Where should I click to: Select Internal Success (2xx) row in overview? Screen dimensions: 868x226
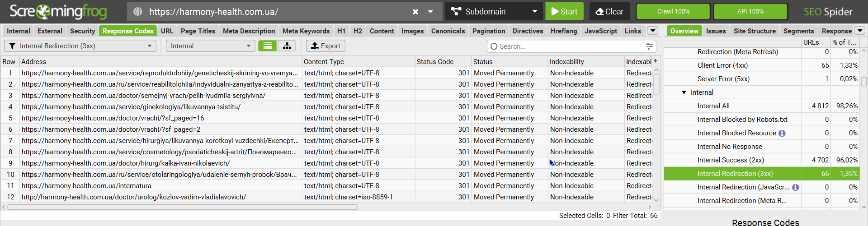[731, 160]
